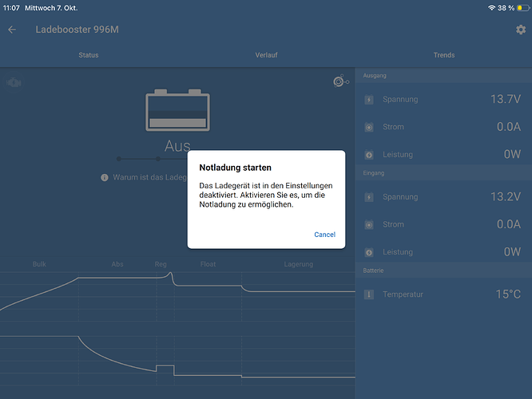Tap Ausgang Spannung voltage icon

(x=369, y=100)
